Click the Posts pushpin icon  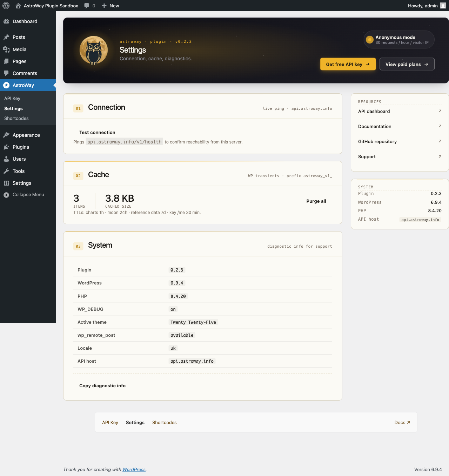(6, 37)
